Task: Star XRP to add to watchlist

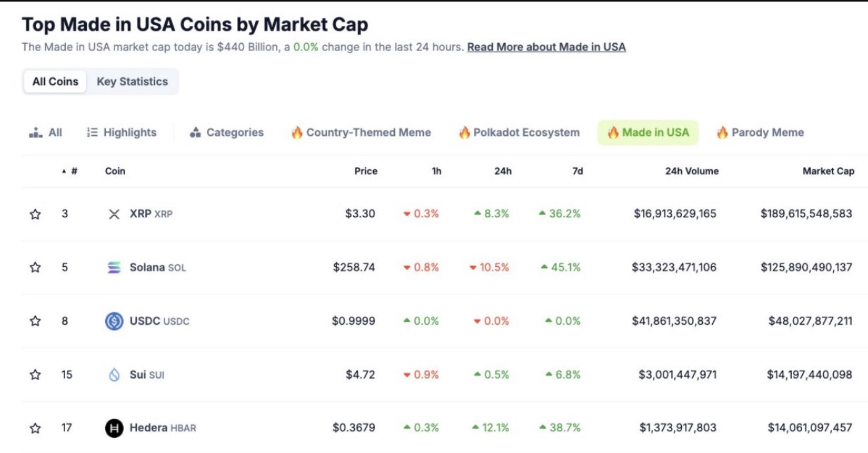Action: click(x=35, y=214)
